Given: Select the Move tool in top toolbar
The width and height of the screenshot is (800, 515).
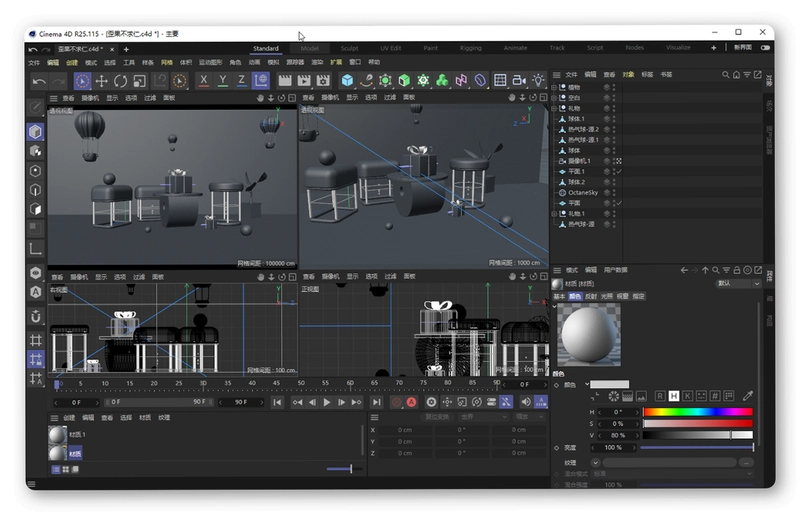Looking at the screenshot, I should click(x=102, y=81).
